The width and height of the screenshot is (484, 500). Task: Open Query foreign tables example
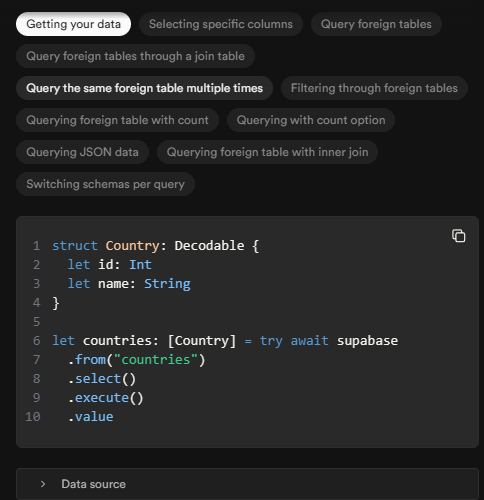pos(376,24)
